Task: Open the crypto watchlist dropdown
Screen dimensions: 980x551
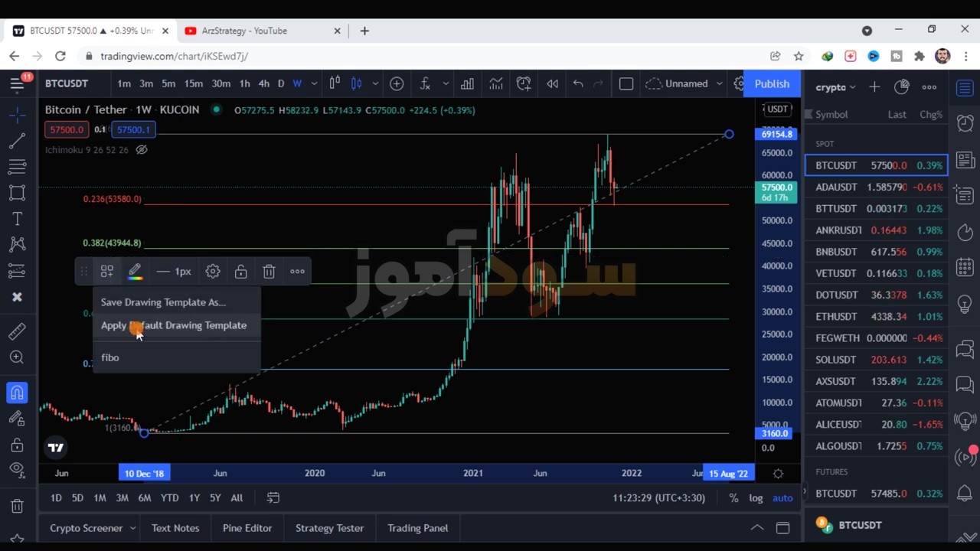Action: tap(835, 87)
